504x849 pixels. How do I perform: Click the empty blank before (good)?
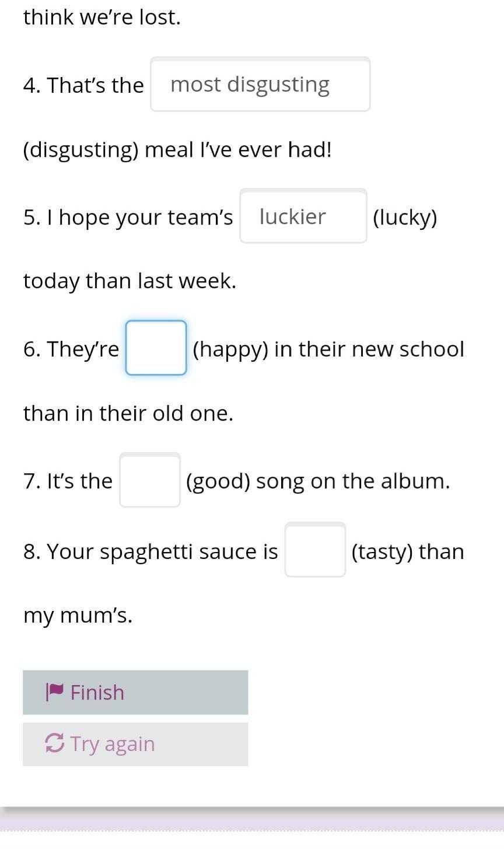coord(150,480)
